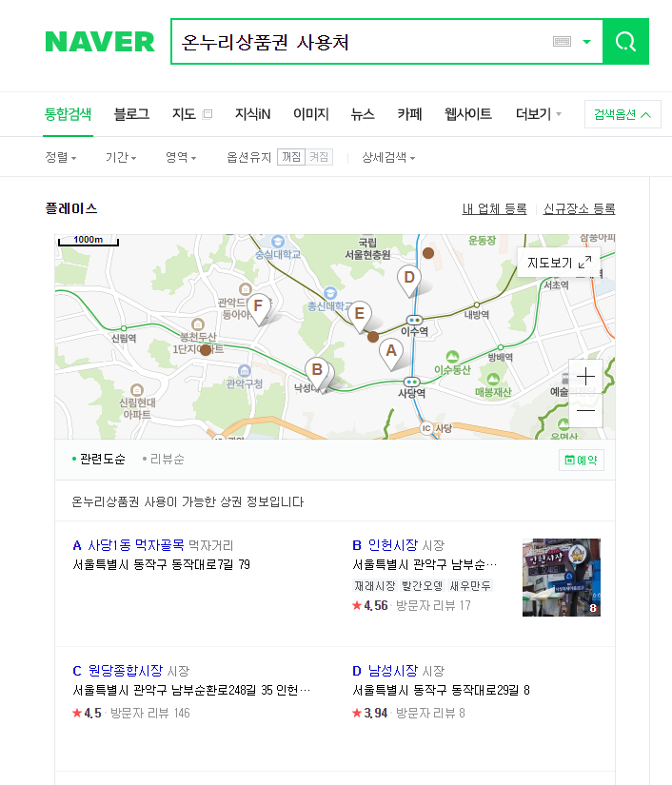
Task: Open the 카페 tab
Action: [x=409, y=114]
